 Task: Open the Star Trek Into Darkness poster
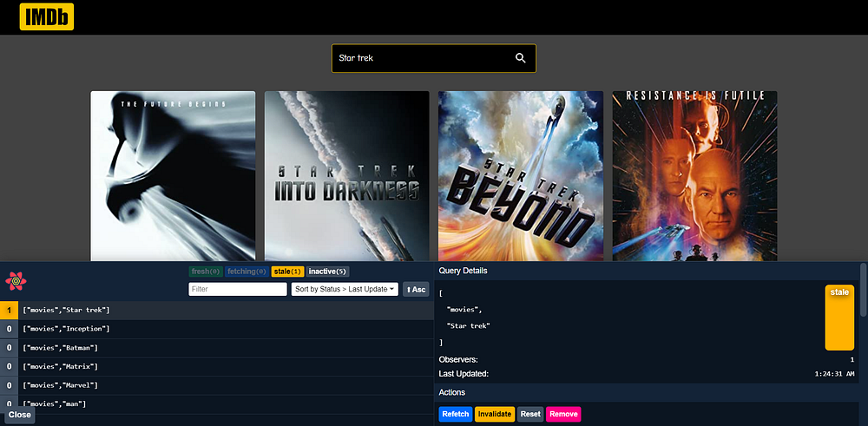click(346, 176)
